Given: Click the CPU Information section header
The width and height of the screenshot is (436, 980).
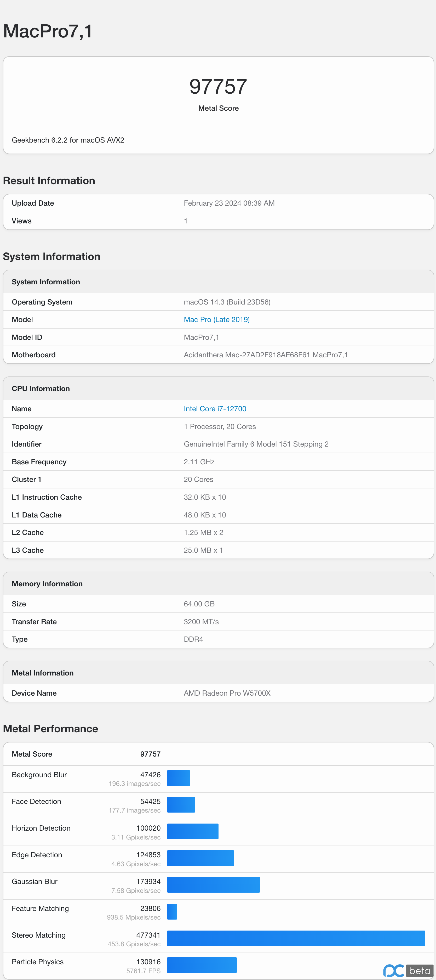Looking at the screenshot, I should [x=41, y=388].
